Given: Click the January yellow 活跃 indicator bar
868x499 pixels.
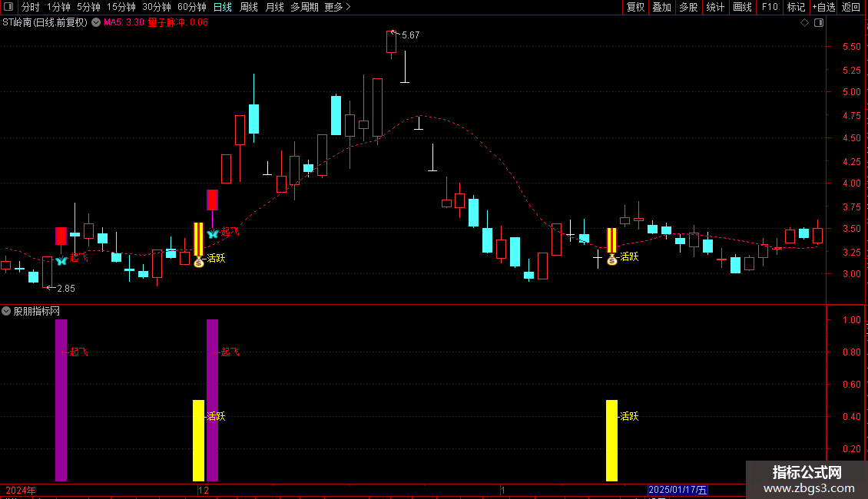Looking at the screenshot, I should (611, 441).
